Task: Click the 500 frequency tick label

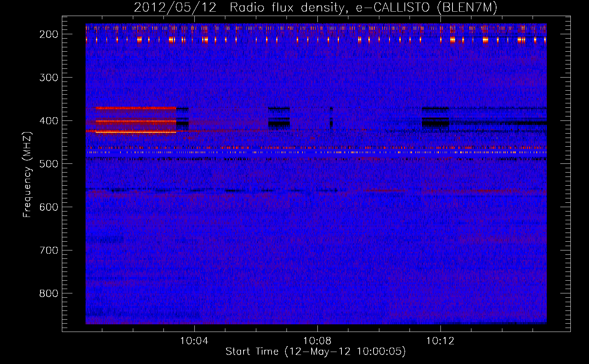Action: pyautogui.click(x=48, y=164)
